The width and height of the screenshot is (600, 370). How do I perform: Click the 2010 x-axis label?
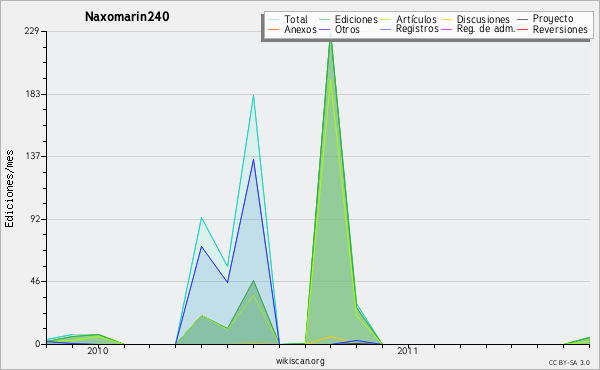click(98, 350)
